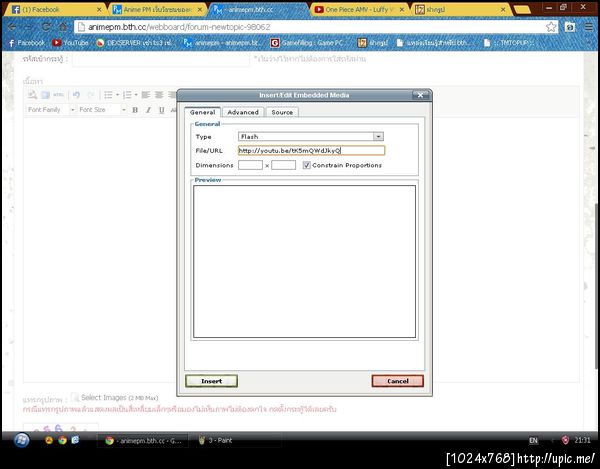
Task: Switch to the One Piece AMV - Luffy tab
Action: point(360,9)
